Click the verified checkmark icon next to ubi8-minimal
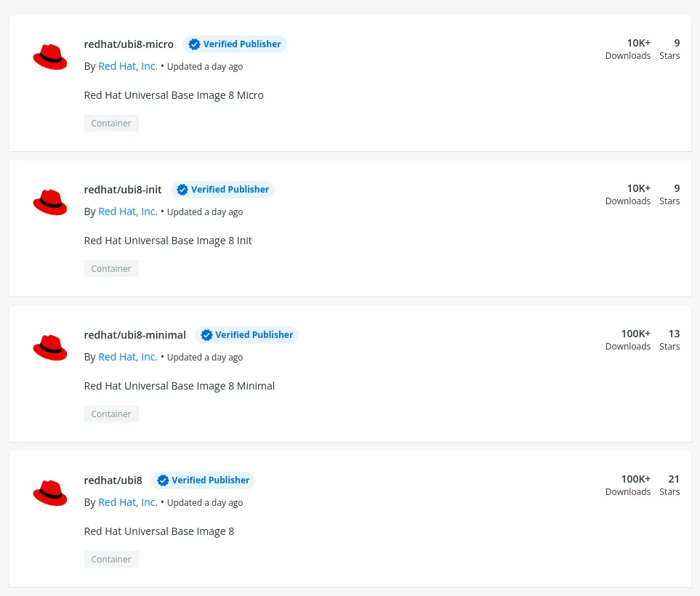The image size is (700, 596). pos(206,335)
